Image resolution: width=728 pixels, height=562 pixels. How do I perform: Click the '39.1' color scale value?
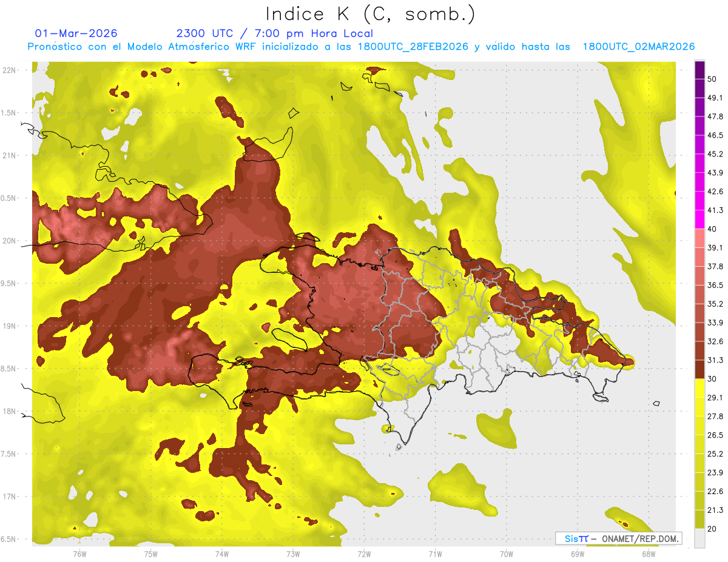715,248
